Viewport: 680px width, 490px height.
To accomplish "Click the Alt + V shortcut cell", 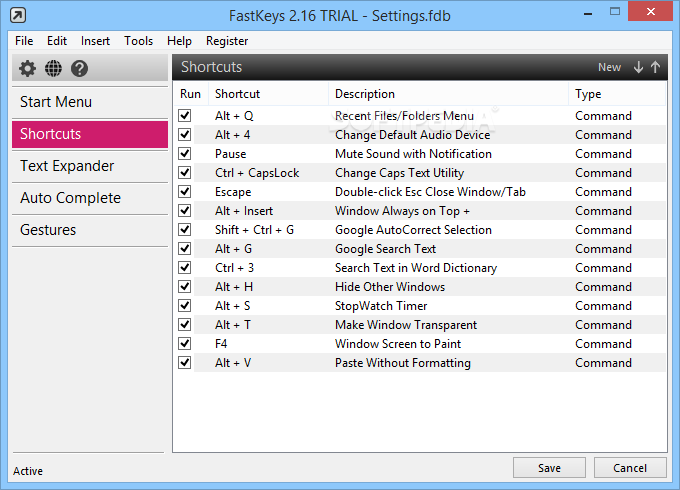I will (x=233, y=363).
